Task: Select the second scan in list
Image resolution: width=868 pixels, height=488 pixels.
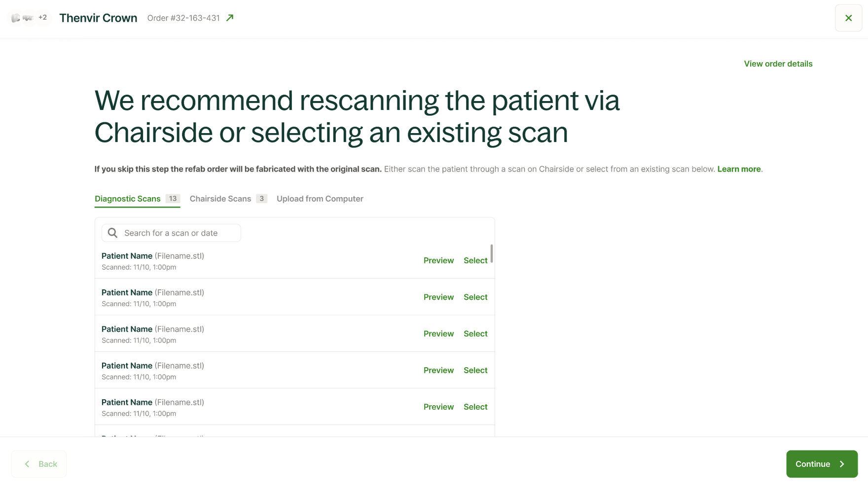Action: (475, 297)
